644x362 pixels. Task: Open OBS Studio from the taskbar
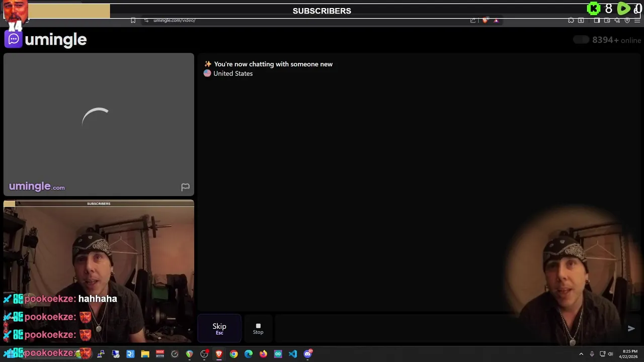(205, 354)
